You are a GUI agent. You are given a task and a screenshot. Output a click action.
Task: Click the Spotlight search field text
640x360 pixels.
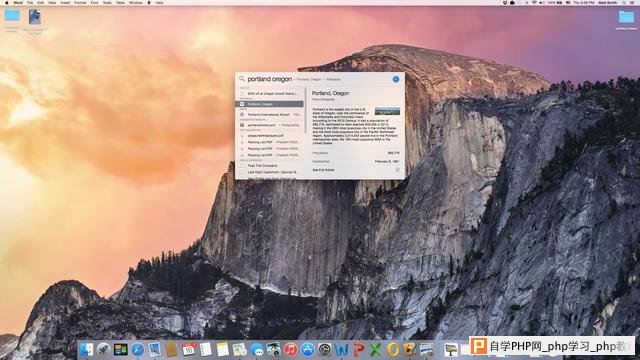coord(270,79)
